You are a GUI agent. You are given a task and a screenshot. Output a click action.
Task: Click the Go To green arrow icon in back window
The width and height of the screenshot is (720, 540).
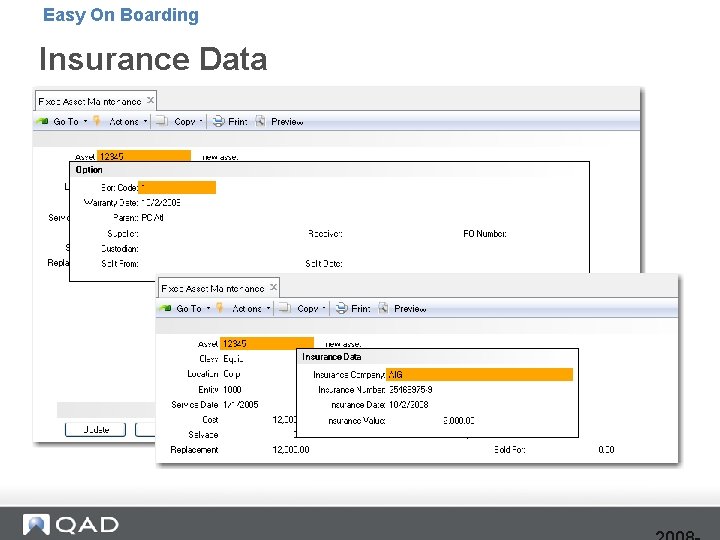coord(42,121)
